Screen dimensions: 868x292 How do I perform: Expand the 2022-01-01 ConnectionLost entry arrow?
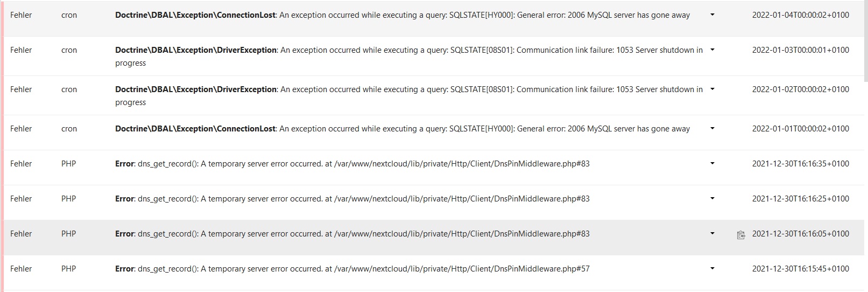[712, 128]
